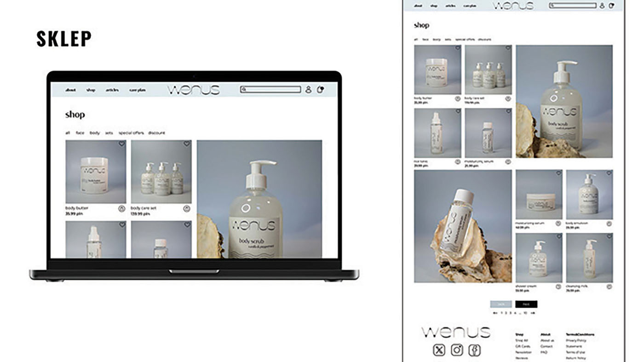Toggle heart on body care set in laptop

pyautogui.click(x=187, y=144)
